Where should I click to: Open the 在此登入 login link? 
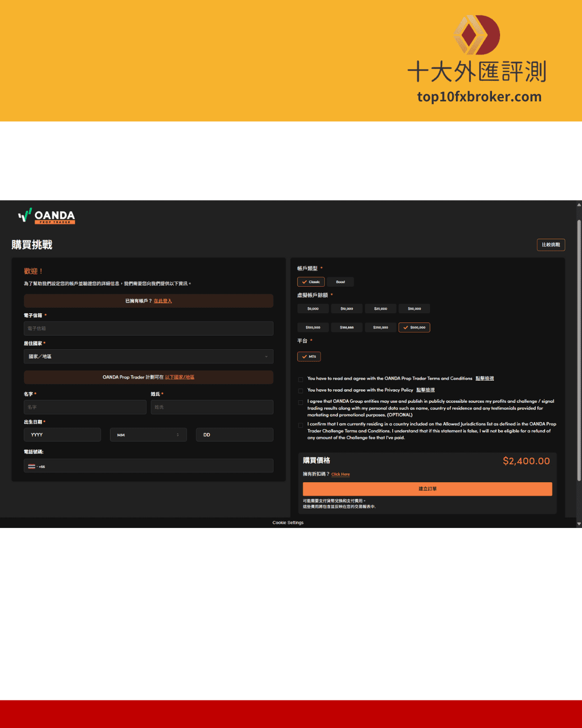click(163, 301)
